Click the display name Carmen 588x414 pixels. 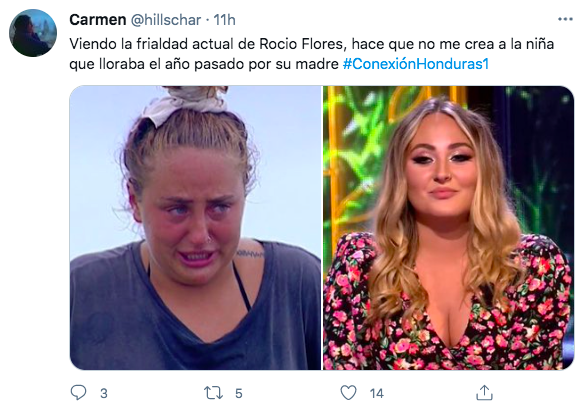(98, 20)
